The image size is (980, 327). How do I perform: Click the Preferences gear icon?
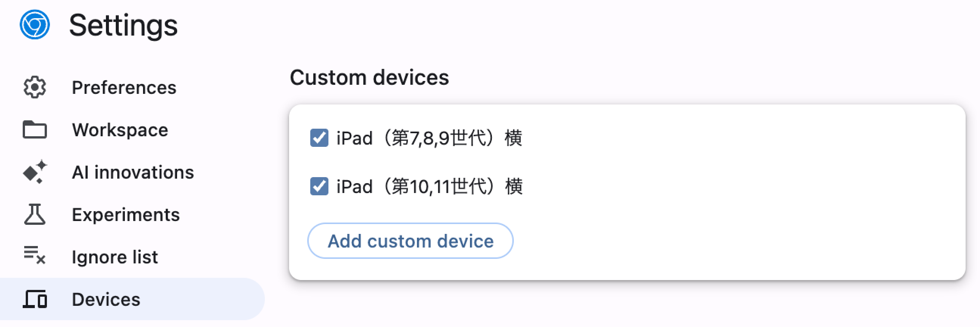(34, 87)
